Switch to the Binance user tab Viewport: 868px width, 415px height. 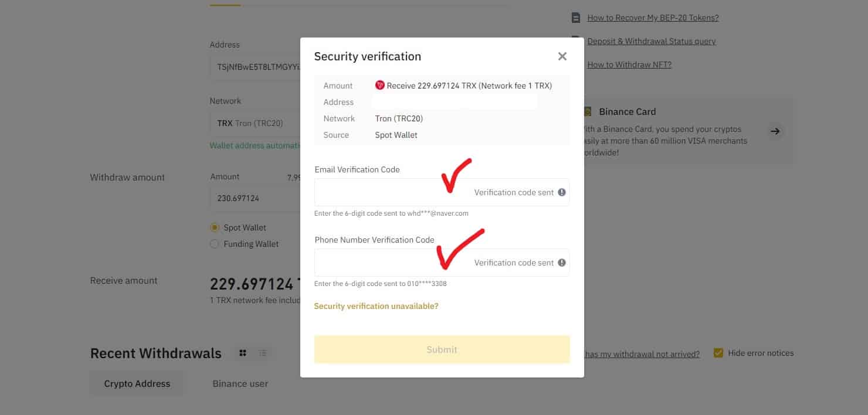click(x=240, y=384)
